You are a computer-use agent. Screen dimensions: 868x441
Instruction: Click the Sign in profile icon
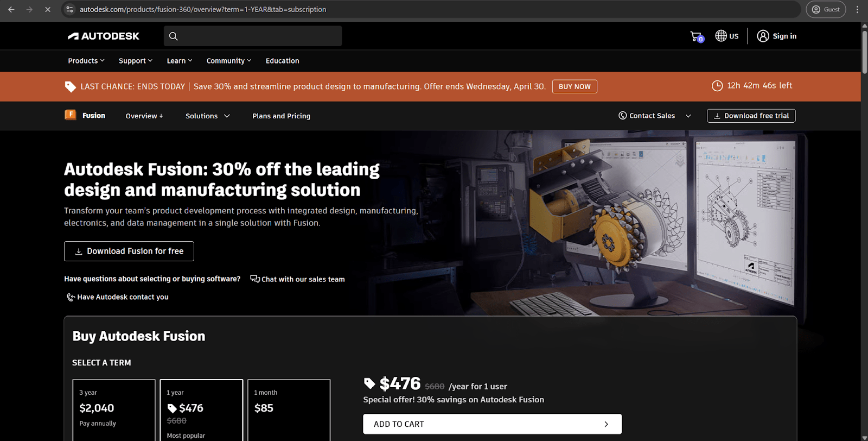[763, 36]
